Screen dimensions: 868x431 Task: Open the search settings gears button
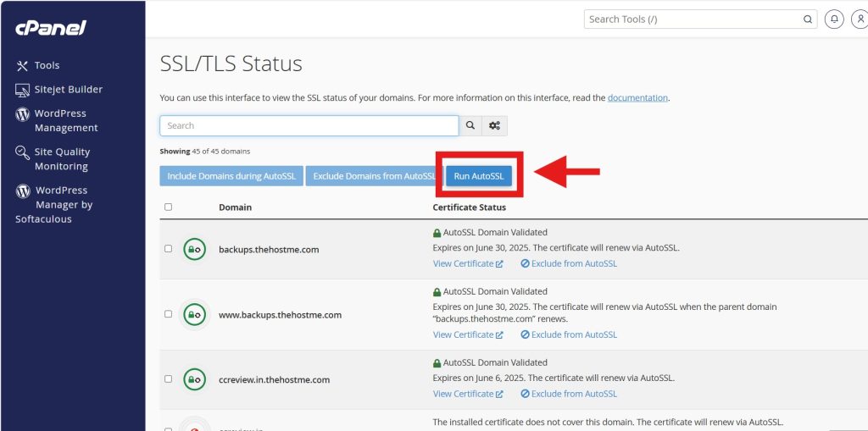coord(494,126)
